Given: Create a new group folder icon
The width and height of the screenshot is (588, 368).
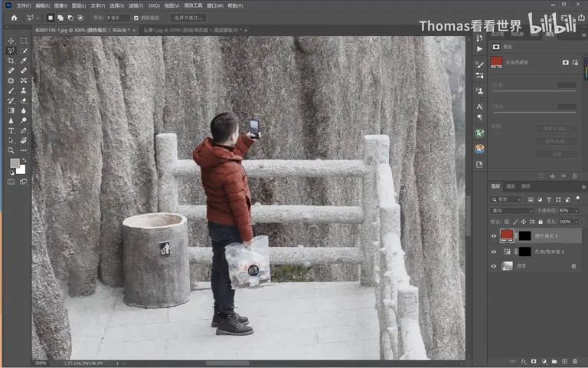Looking at the screenshot, I should 554,361.
